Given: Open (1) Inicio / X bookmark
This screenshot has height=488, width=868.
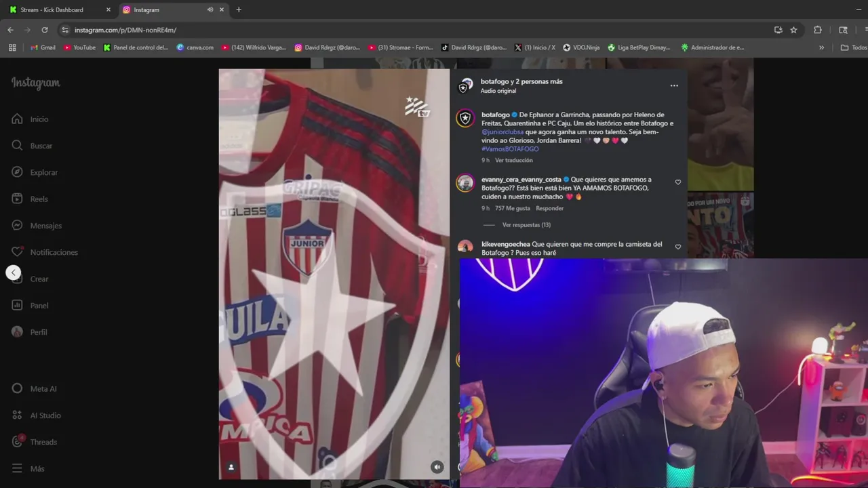Looking at the screenshot, I should click(x=535, y=47).
